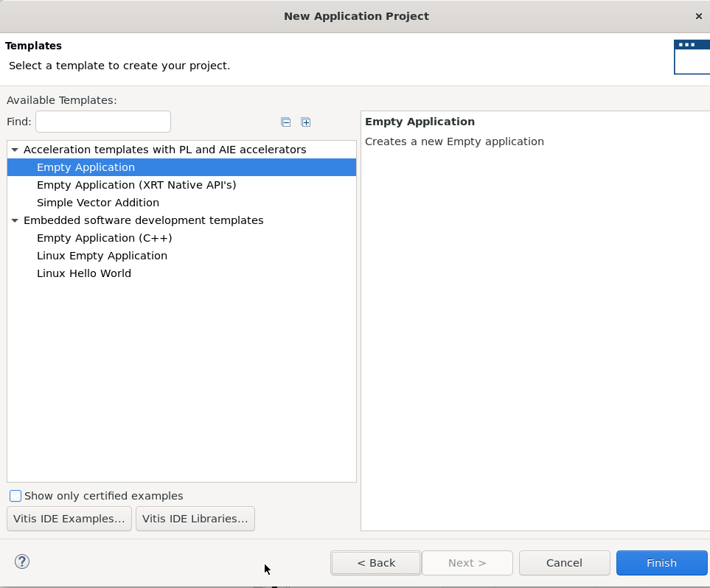Collapse the Embedded software development templates group
This screenshot has height=588, width=710.
(15, 220)
